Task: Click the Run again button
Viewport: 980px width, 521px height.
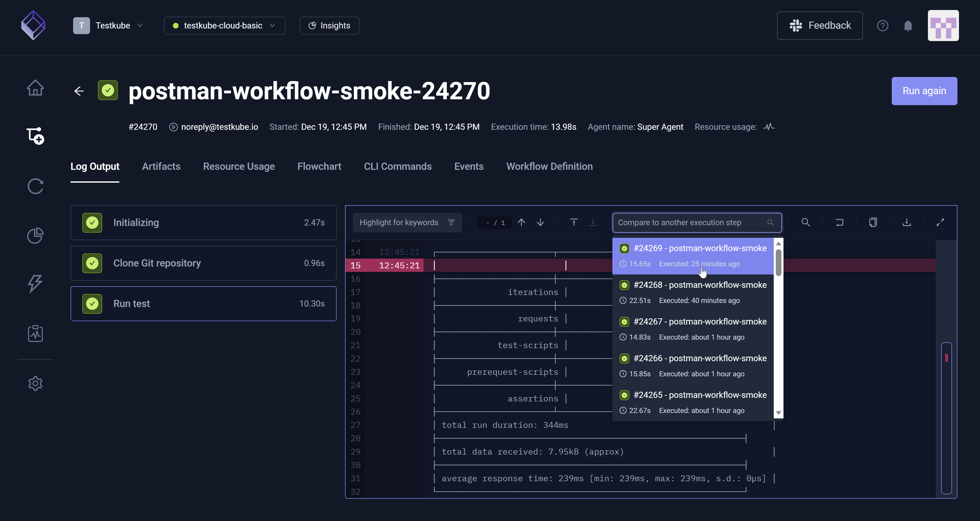Action: coord(924,91)
